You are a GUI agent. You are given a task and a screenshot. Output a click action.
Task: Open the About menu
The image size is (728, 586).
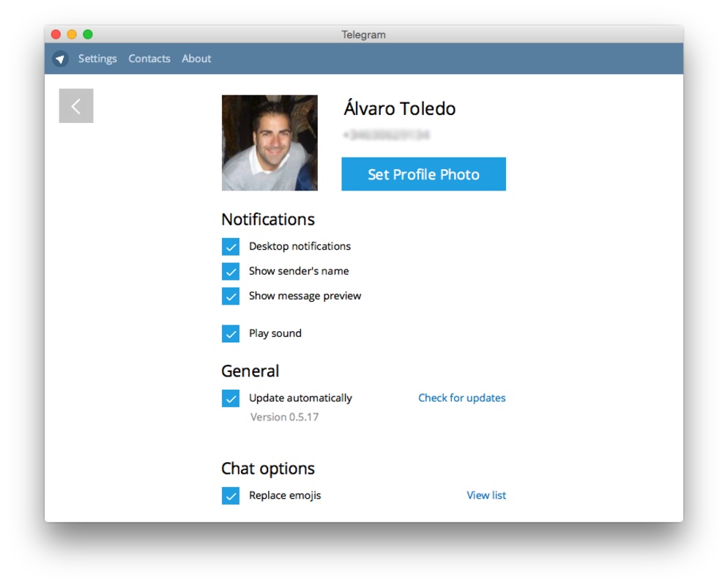tap(196, 59)
